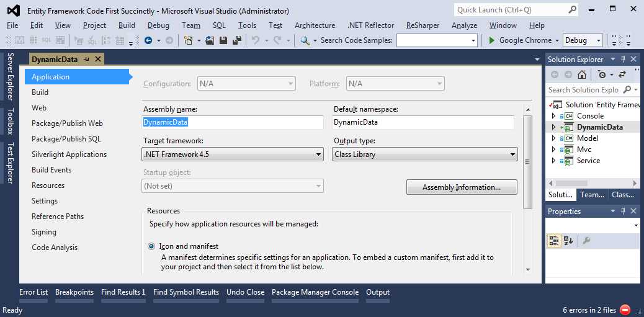Screen dimensions: 644x317
Task: Click Solution Explorer horizontal scrollbar thumb
Action: click(x=573, y=183)
